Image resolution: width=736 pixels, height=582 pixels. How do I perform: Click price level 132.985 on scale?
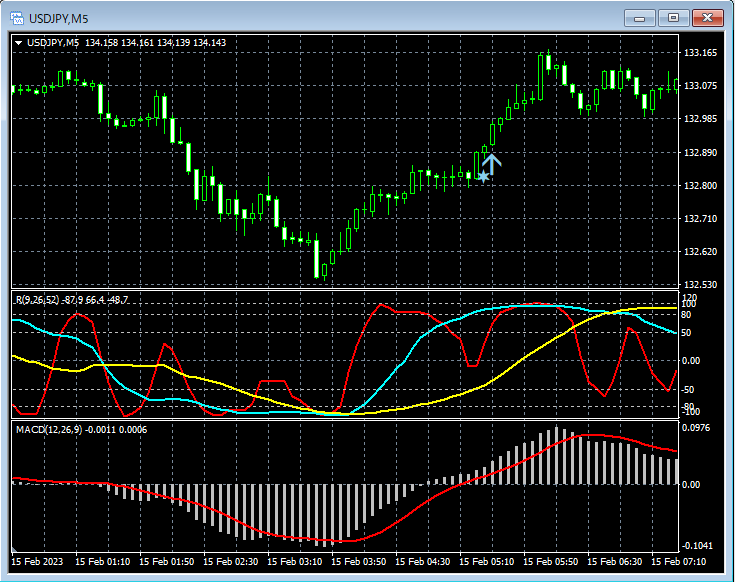click(x=700, y=119)
